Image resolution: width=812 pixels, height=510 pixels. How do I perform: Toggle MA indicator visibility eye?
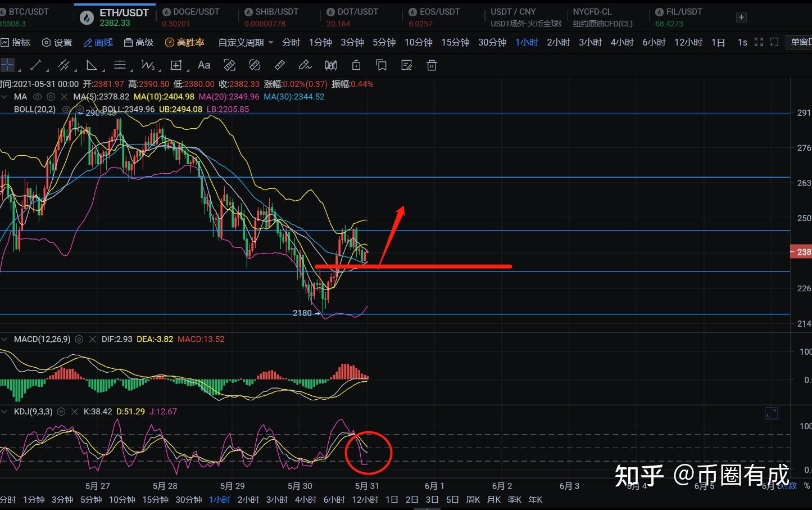(x=38, y=97)
